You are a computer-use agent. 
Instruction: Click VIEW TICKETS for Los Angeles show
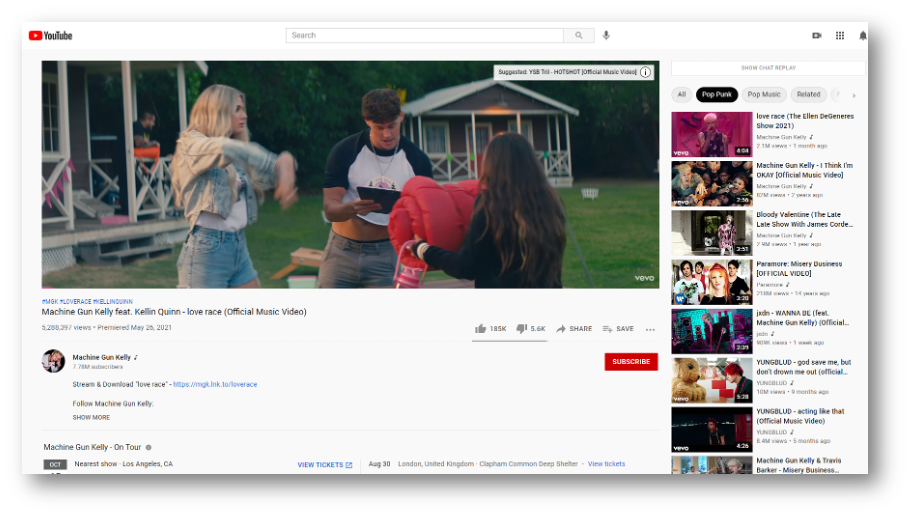tap(324, 465)
